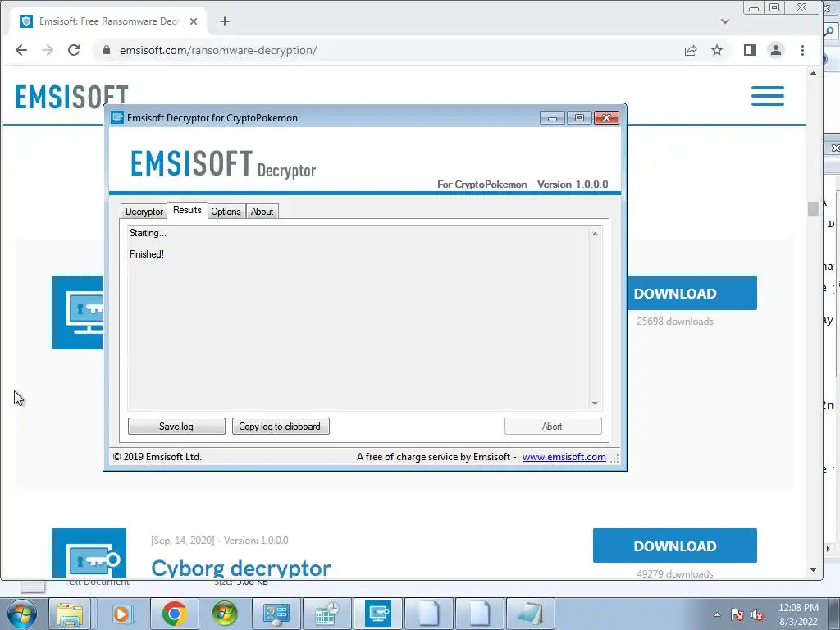The image size is (840, 630).
Task: Open Windows Explorer from the taskbar
Action: pos(71,614)
